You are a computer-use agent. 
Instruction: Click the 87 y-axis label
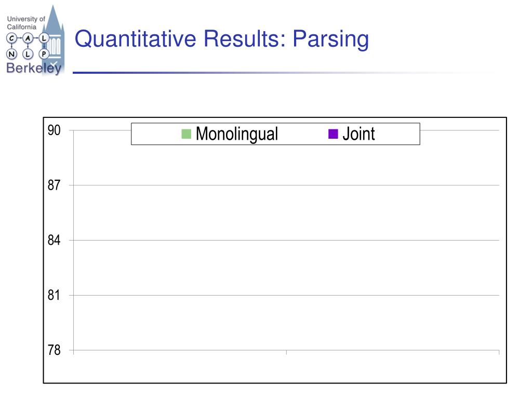[x=54, y=185]
